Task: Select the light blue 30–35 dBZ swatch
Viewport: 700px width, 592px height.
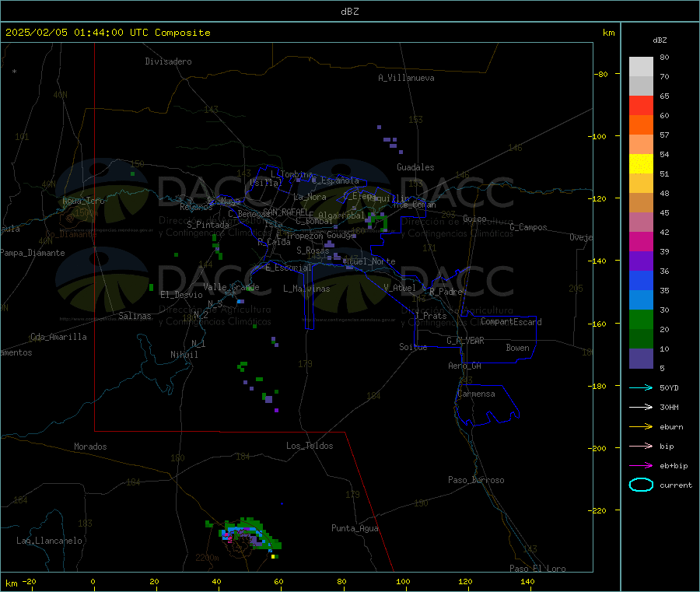Action: click(x=641, y=300)
